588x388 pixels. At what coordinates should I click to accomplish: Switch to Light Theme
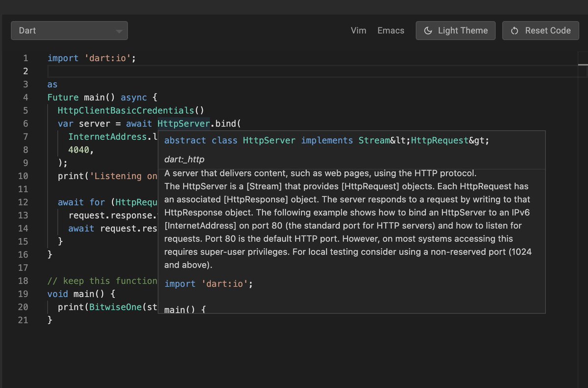(455, 30)
